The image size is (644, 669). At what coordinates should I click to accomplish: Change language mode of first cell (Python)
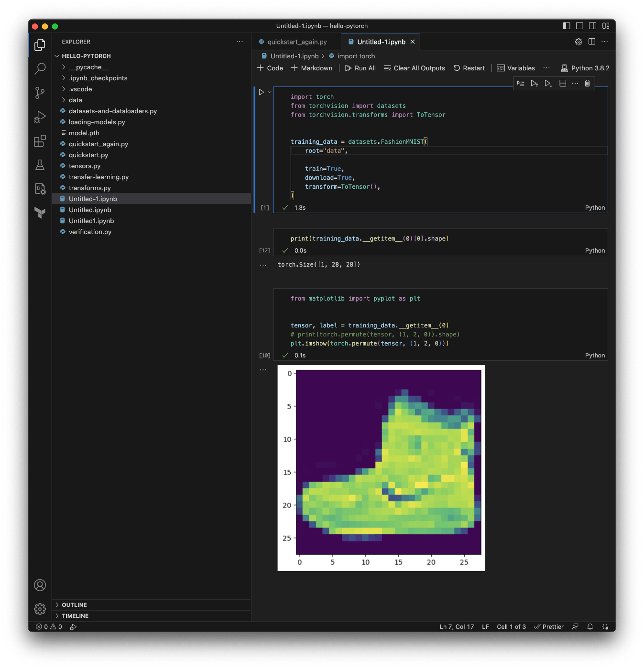(595, 208)
